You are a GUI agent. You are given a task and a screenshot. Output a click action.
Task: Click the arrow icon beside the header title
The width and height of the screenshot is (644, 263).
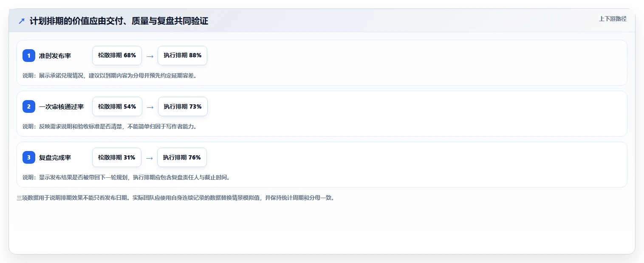[x=22, y=21]
